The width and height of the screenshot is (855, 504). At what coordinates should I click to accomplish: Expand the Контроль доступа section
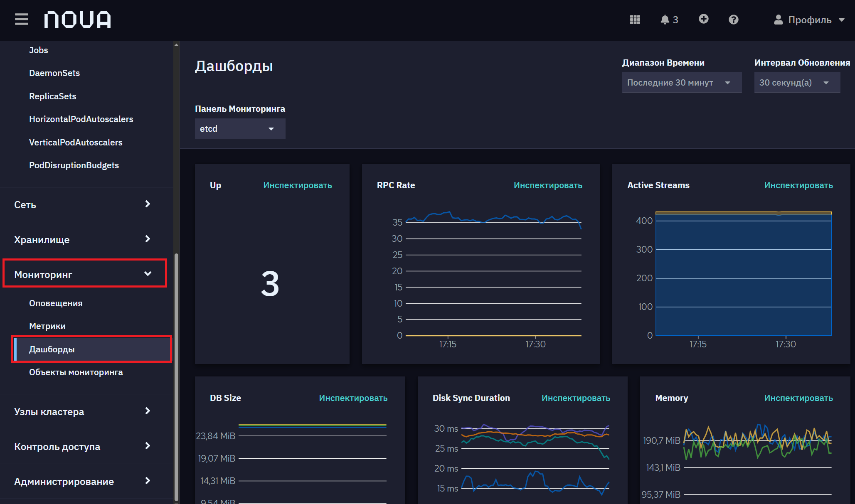(86, 446)
